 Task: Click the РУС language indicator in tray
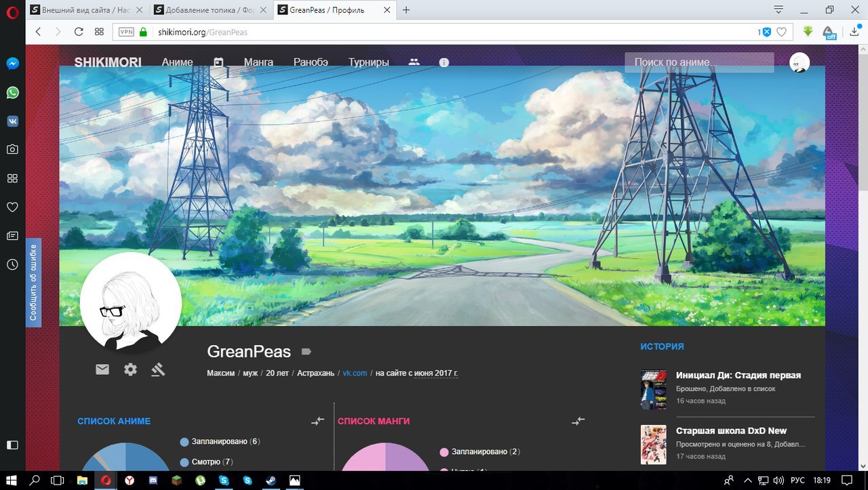coord(798,480)
